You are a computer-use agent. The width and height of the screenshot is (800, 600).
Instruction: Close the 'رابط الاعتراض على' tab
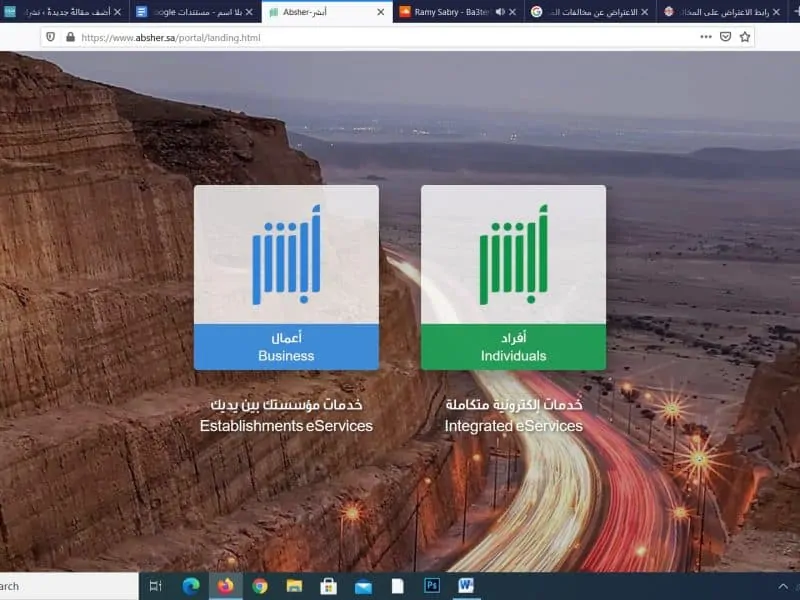(x=776, y=12)
